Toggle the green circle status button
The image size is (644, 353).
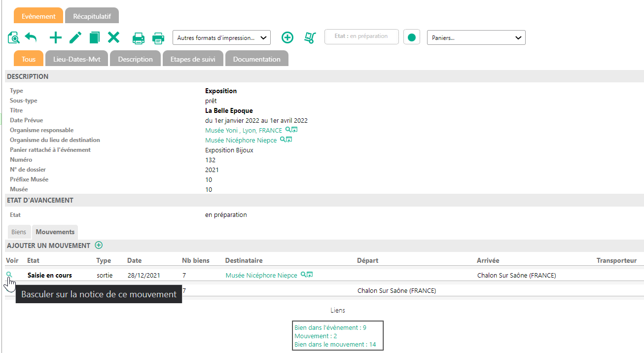coord(411,37)
